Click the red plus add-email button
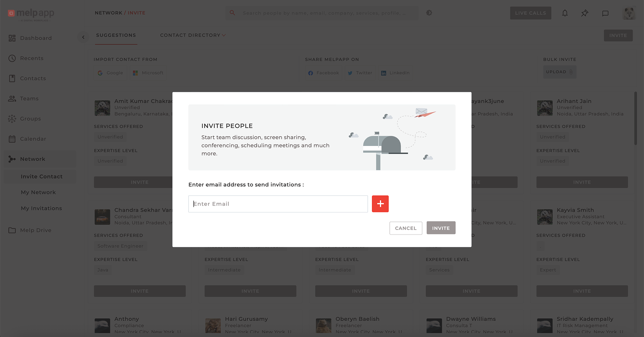Viewport: 644px width, 337px height. [380, 204]
